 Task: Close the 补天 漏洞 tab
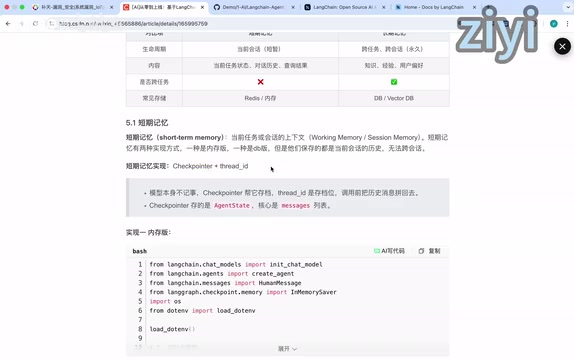[112, 7]
